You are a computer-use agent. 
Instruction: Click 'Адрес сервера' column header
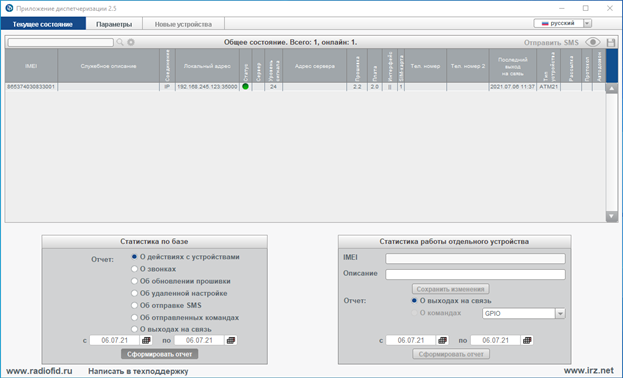pyautogui.click(x=315, y=66)
